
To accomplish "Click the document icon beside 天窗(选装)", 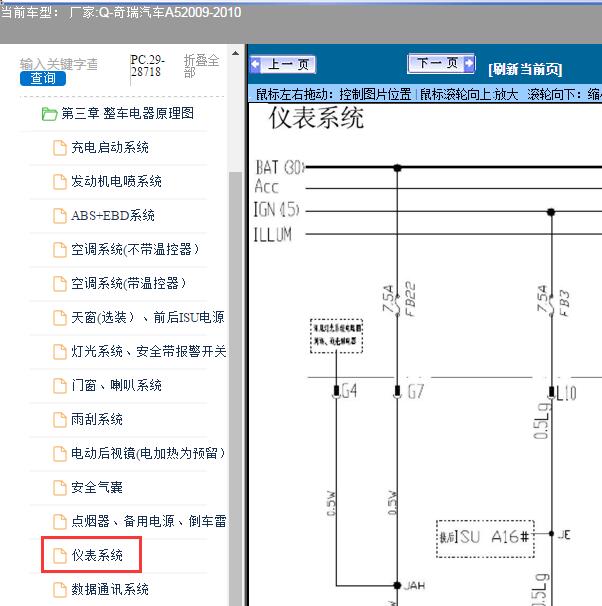I will [60, 318].
